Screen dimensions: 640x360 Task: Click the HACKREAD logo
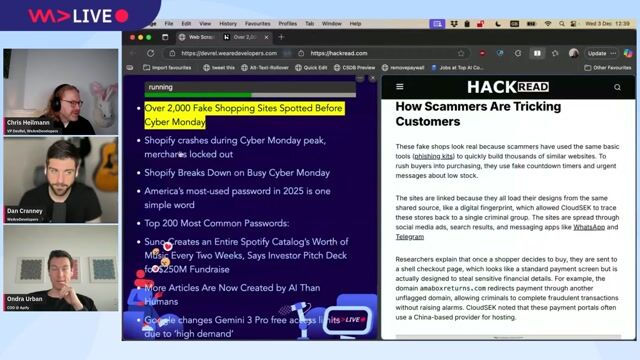pos(508,87)
